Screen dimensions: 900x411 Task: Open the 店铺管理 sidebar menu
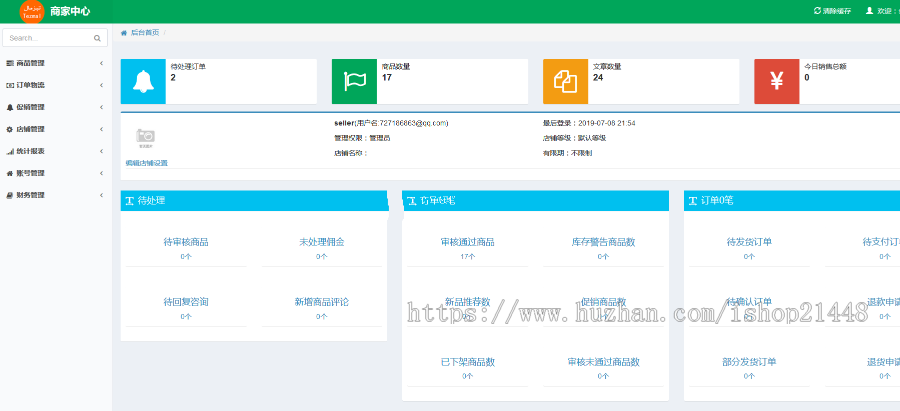(x=56, y=129)
